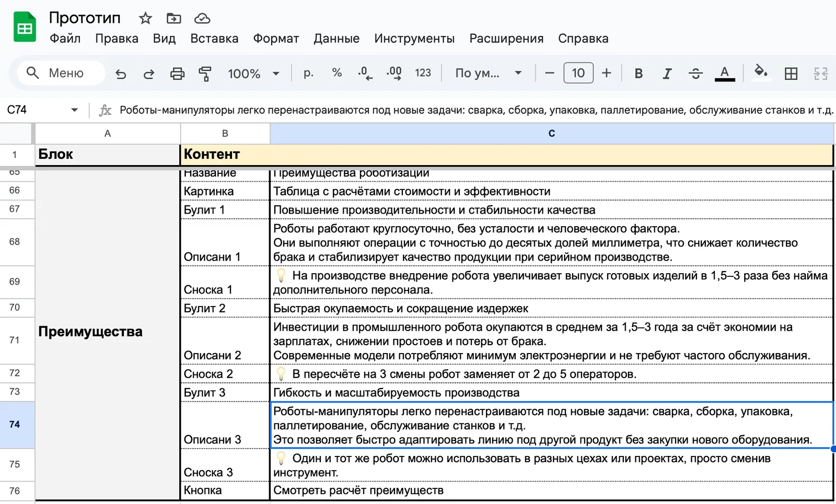Image resolution: width=836 pixels, height=504 pixels.
Task: Open the Данные menu
Action: tap(336, 39)
